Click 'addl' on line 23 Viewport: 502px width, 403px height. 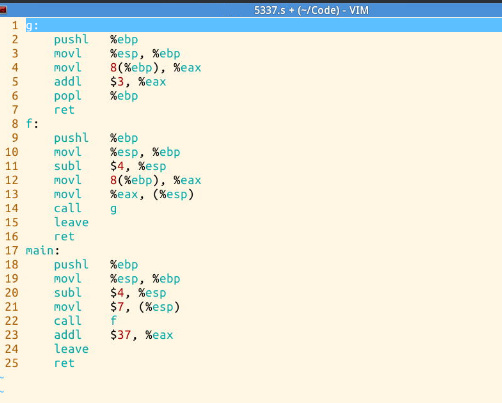(x=68, y=335)
